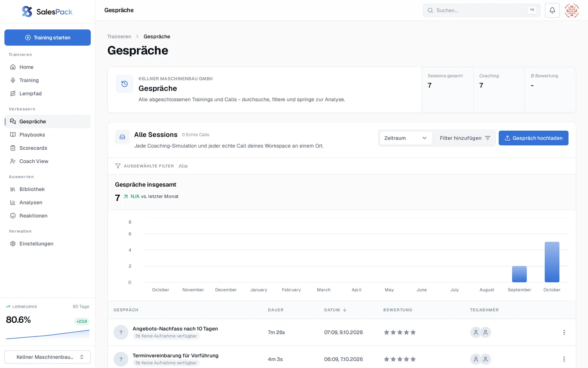
Task: Click the Reaktionen smiley icon
Action: pos(13,216)
